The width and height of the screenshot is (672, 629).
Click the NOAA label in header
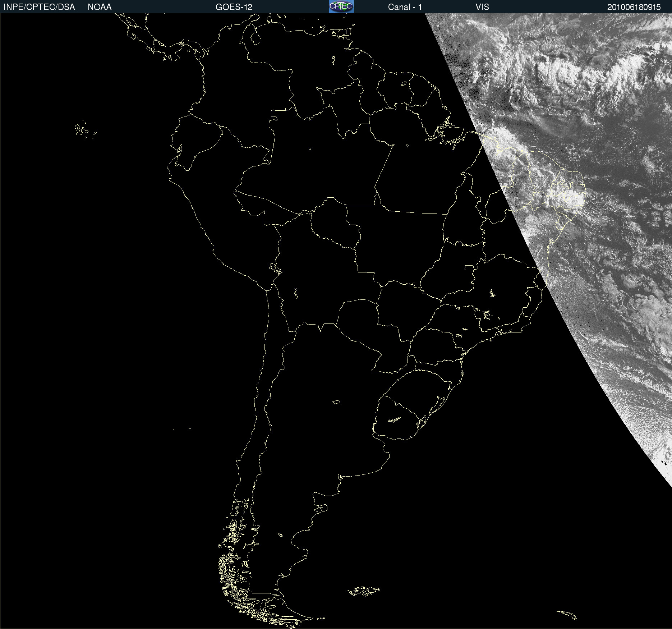point(100,7)
